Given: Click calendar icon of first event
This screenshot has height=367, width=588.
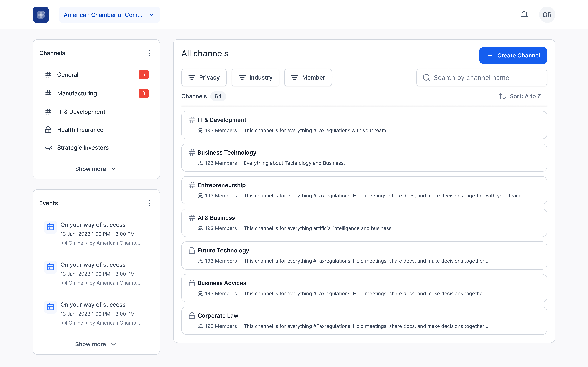Looking at the screenshot, I should pos(51,227).
